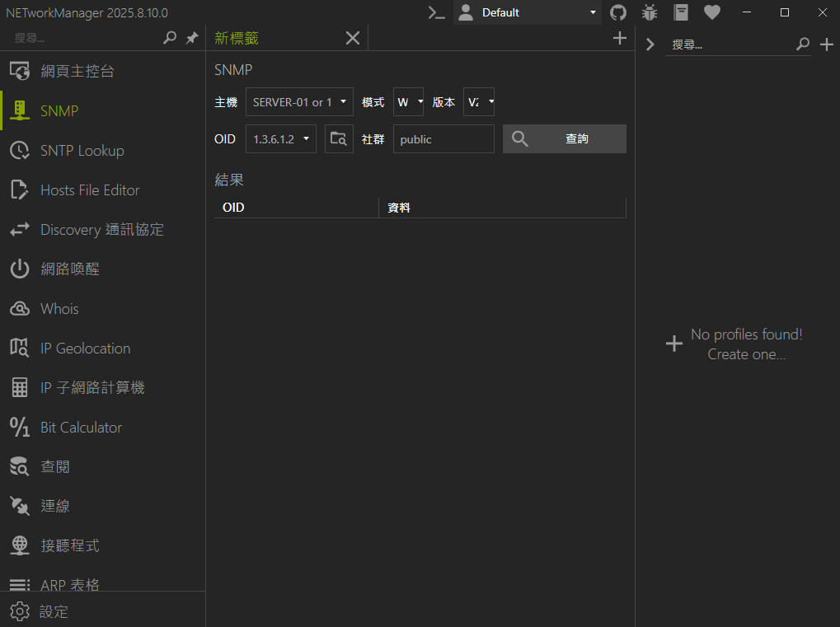This screenshot has width=840, height=627.
Task: Open the GitHub repository icon
Action: coord(618,12)
